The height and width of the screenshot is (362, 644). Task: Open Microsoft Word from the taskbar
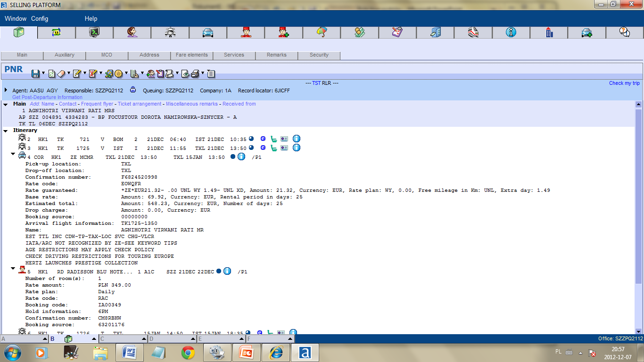[x=129, y=353]
